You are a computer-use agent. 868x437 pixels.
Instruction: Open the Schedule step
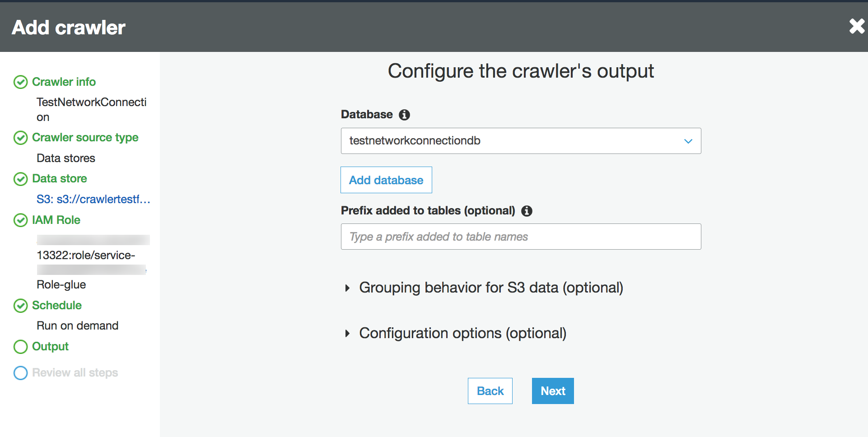point(56,305)
